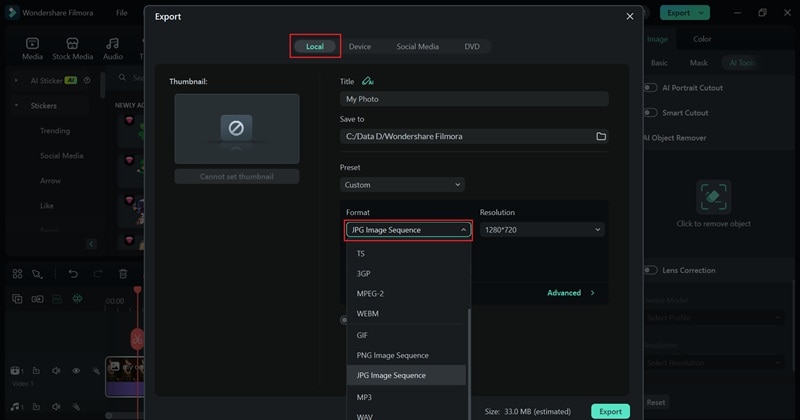Hide Video 1 track with eye icon

[x=76, y=371]
